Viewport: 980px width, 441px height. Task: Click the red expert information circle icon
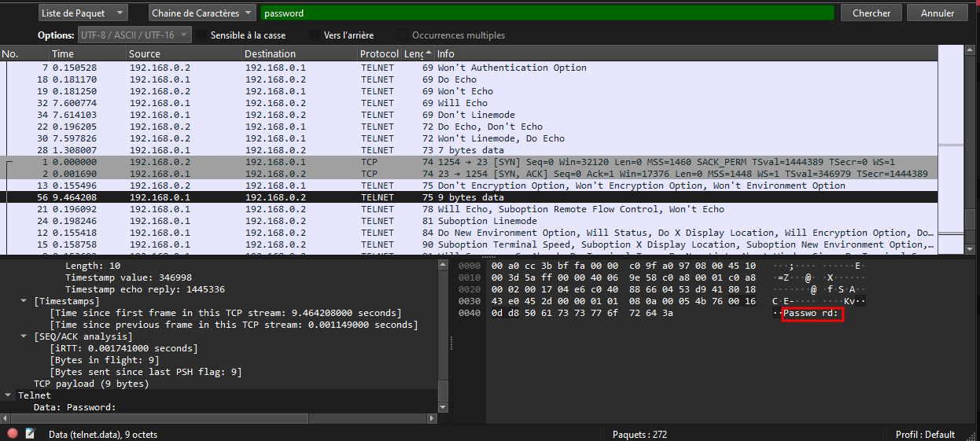[12, 434]
